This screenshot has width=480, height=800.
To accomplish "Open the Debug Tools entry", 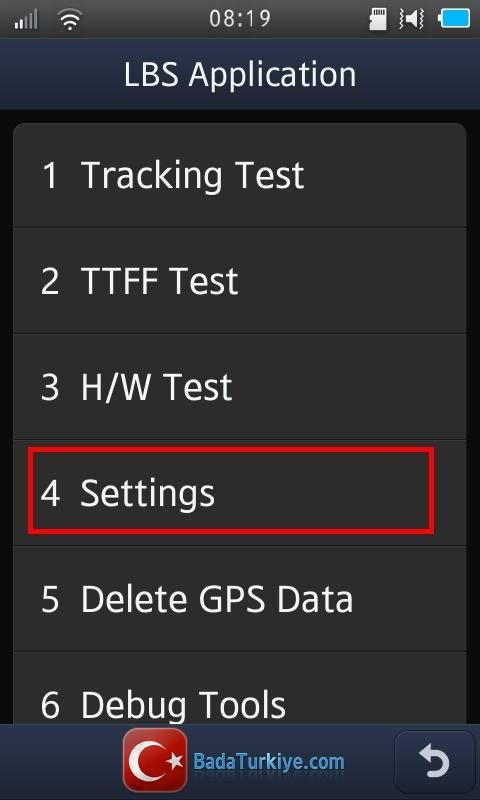I will click(x=239, y=689).
